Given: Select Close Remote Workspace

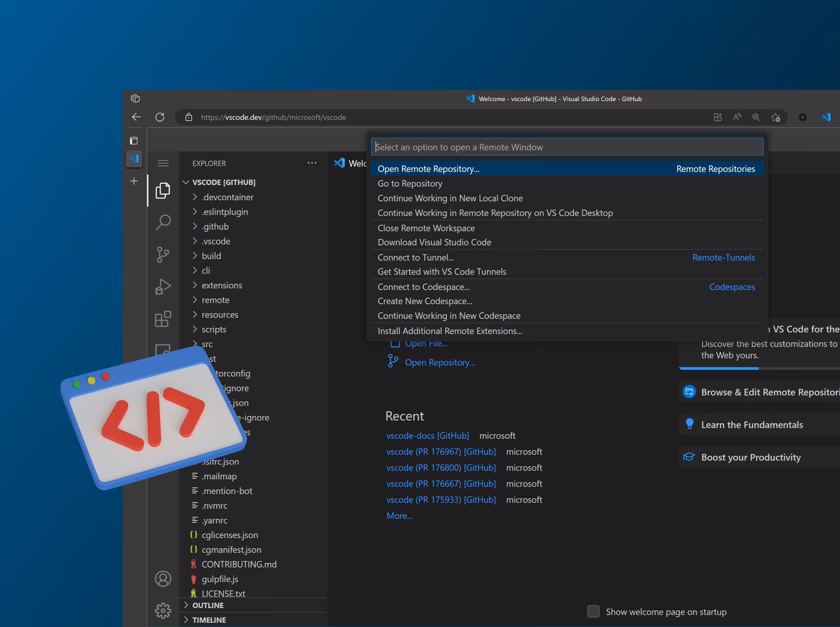Looking at the screenshot, I should pyautogui.click(x=567, y=228).
